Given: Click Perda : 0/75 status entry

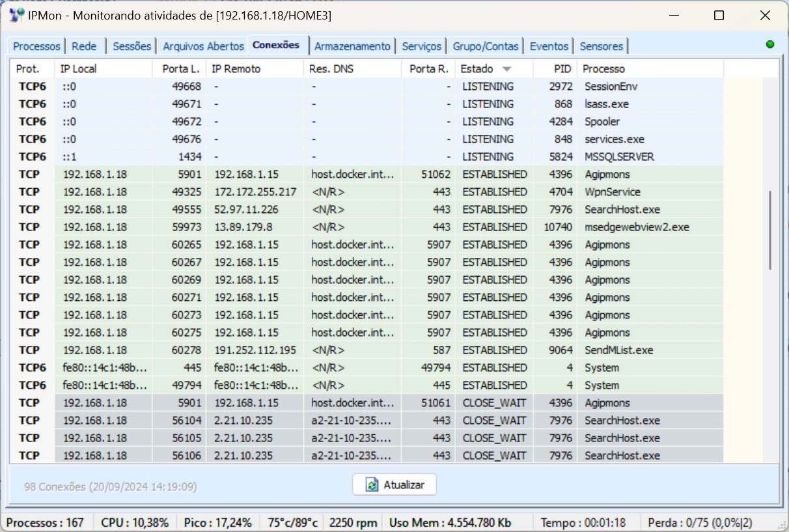Looking at the screenshot, I should pyautogui.click(x=700, y=522).
